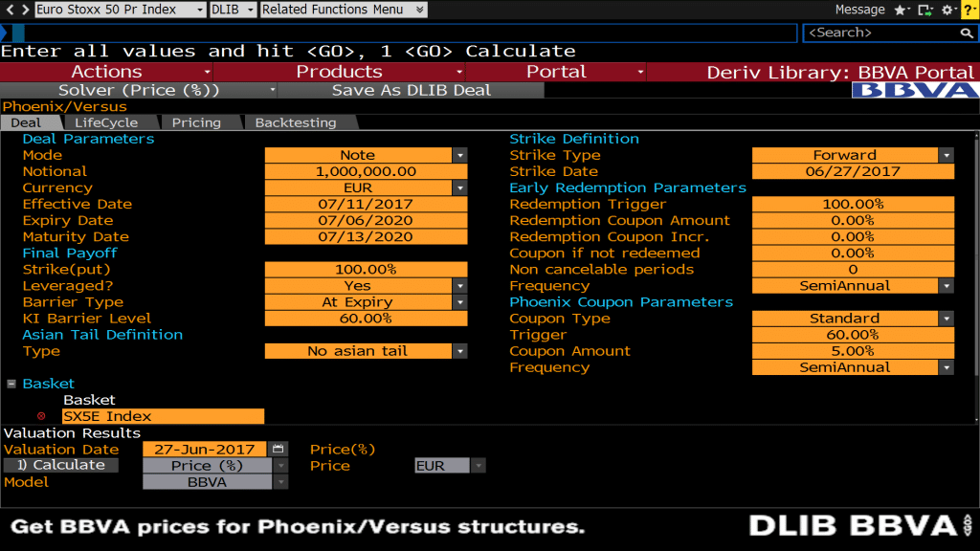980x551 pixels.
Task: Open the Mode dropdown showing Note
Action: 460,155
